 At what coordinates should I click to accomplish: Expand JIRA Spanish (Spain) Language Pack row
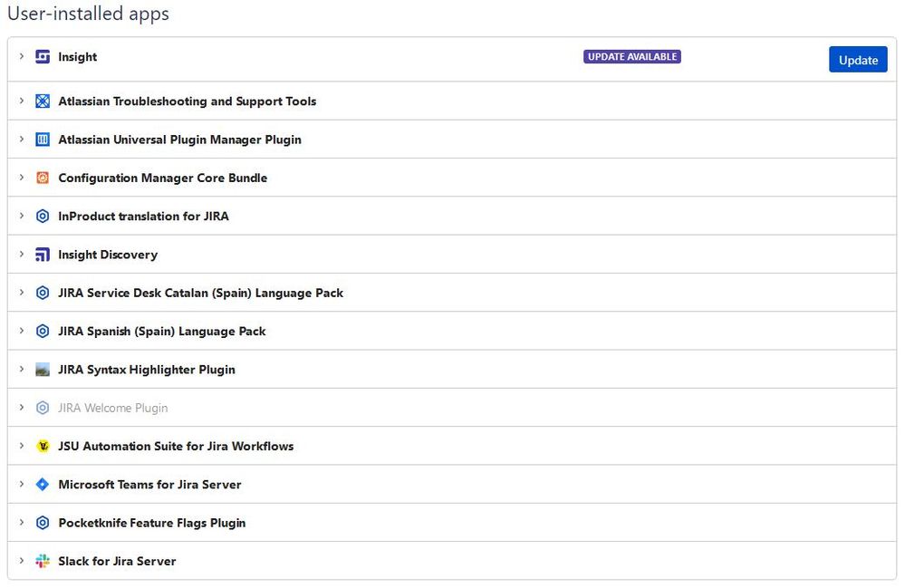pos(22,331)
